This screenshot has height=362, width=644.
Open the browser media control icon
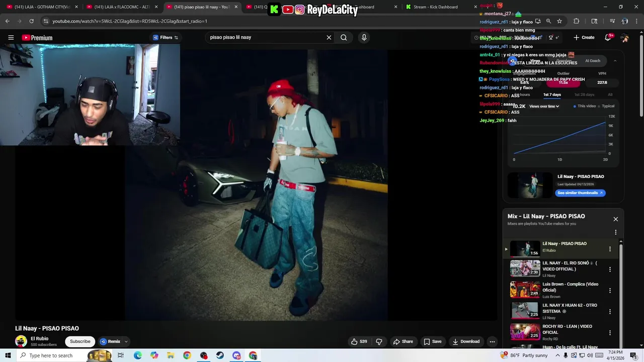(612, 21)
